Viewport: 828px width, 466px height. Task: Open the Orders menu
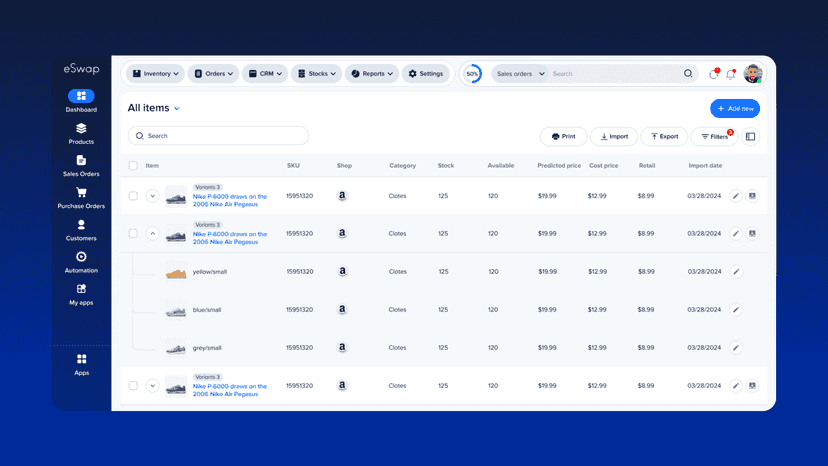213,74
